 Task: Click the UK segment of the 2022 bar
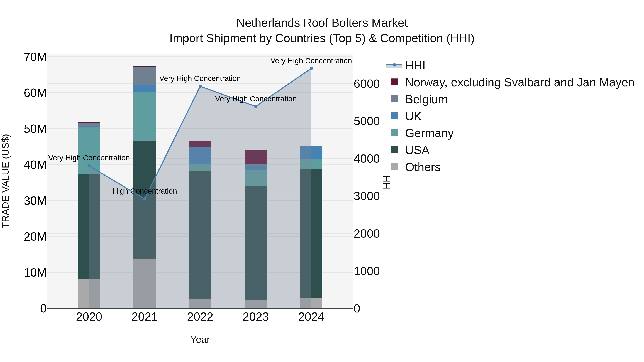(200, 156)
